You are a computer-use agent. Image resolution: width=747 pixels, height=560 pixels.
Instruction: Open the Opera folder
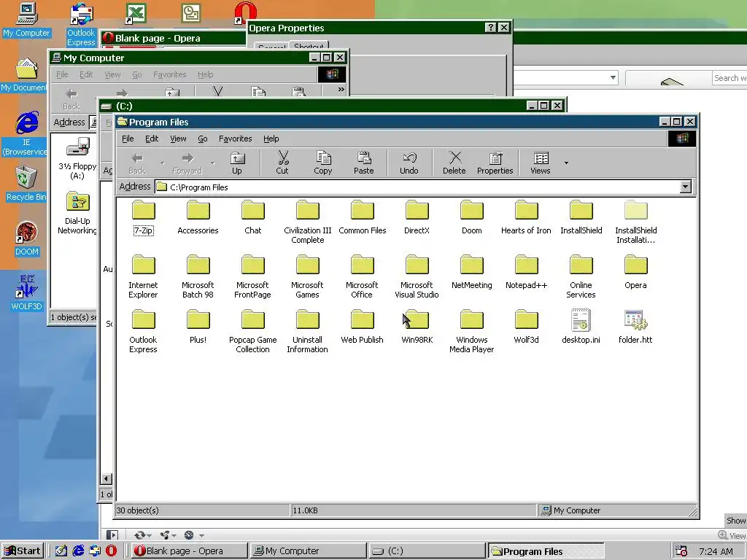(635, 273)
